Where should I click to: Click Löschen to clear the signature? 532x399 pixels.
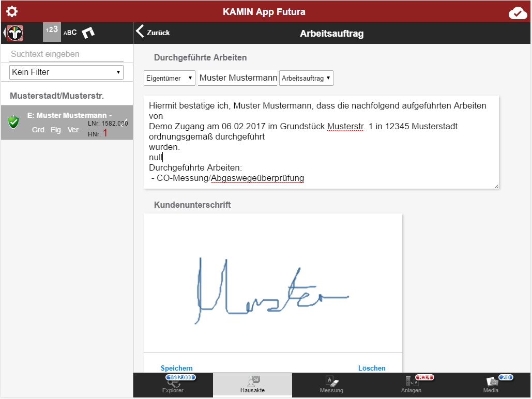[372, 368]
